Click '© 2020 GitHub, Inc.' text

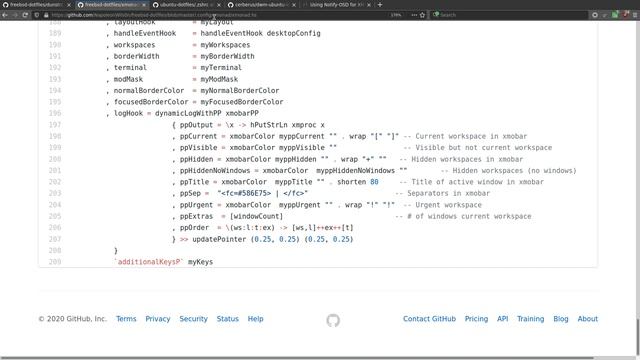[73, 319]
